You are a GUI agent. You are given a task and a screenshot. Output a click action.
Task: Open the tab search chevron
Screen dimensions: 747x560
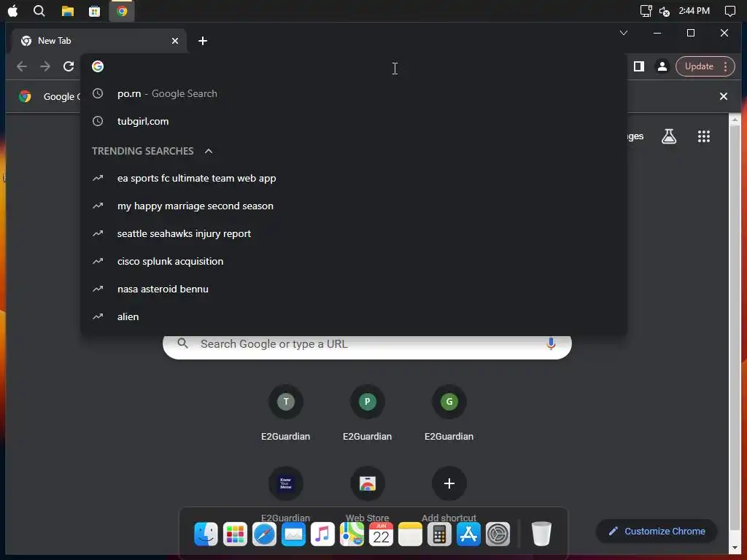[x=623, y=33]
